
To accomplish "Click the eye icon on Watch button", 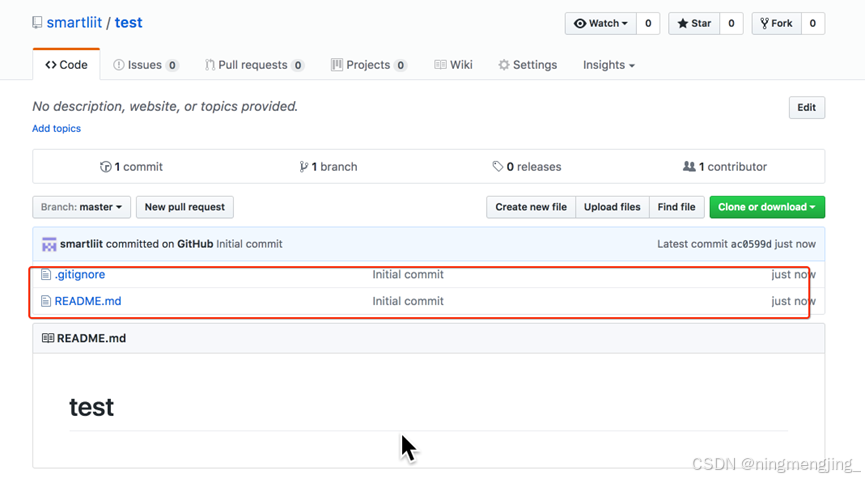I will [580, 23].
